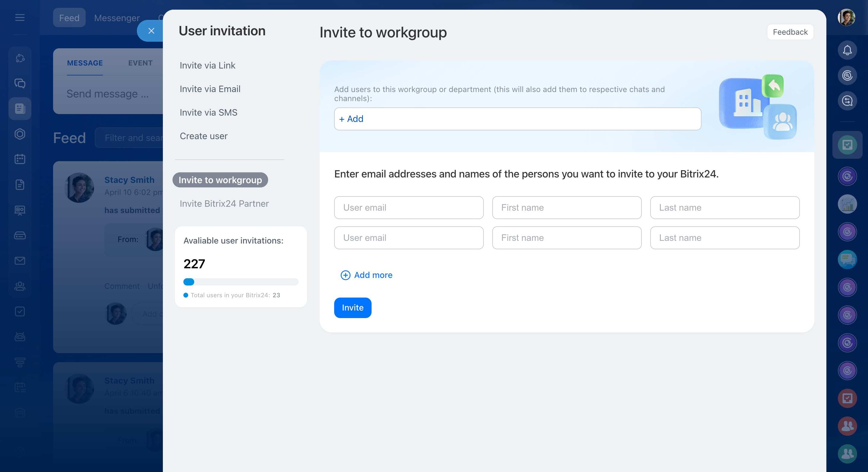The image size is (868, 472).
Task: Click the notifications bell icon
Action: 847,51
